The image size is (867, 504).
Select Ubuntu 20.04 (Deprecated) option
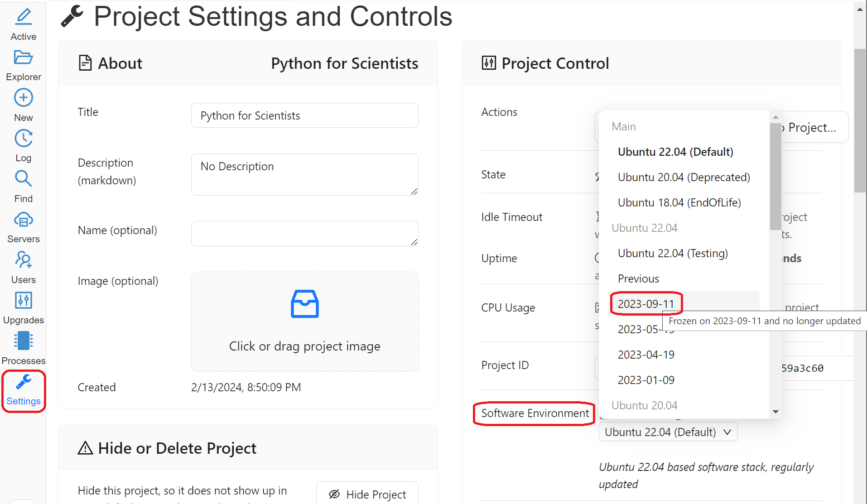684,177
